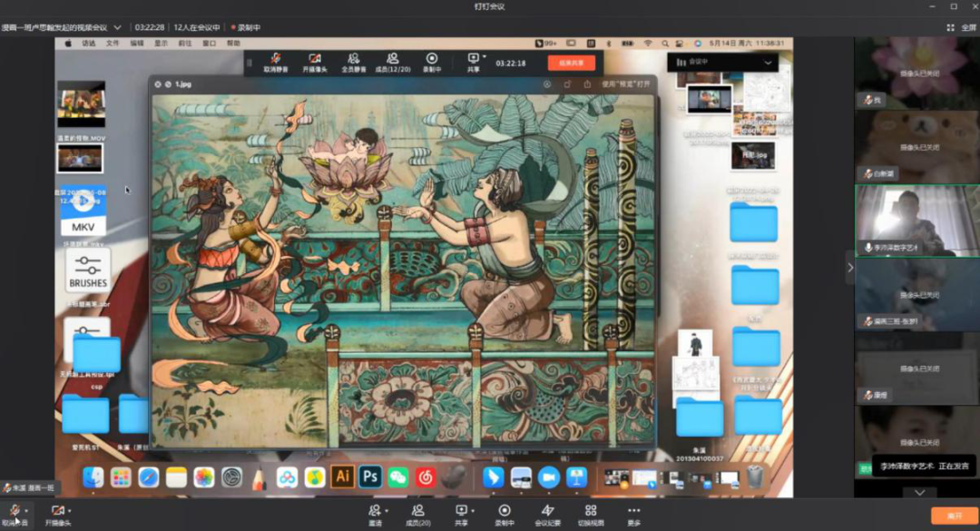Image resolution: width=980 pixels, height=531 pixels.
Task: Open Notes from the Mac dock
Action: [176, 477]
